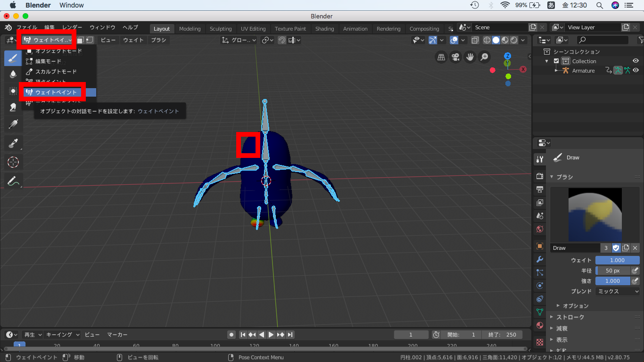
Task: Open the Material properties tab
Action: pos(540,325)
